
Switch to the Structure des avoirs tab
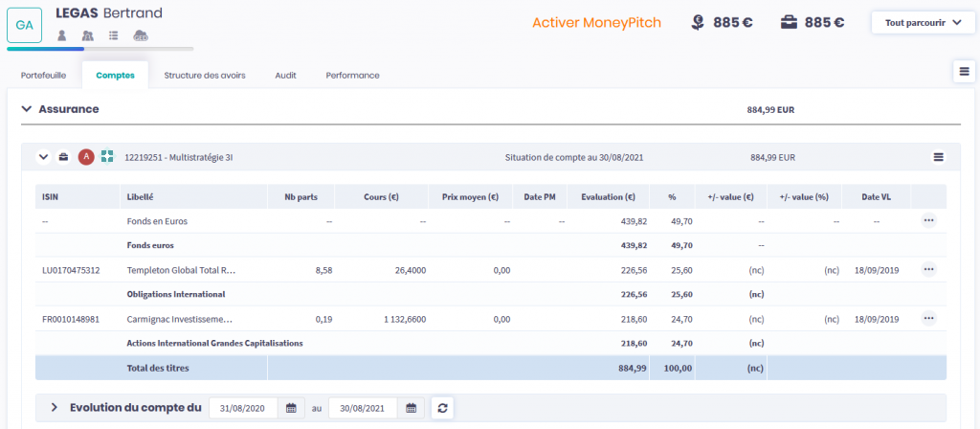click(205, 75)
